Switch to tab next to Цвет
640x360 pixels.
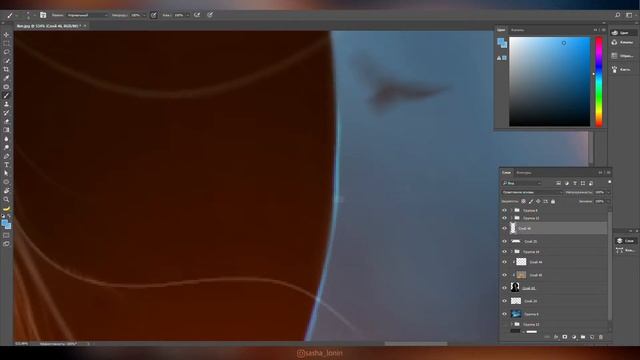point(518,30)
